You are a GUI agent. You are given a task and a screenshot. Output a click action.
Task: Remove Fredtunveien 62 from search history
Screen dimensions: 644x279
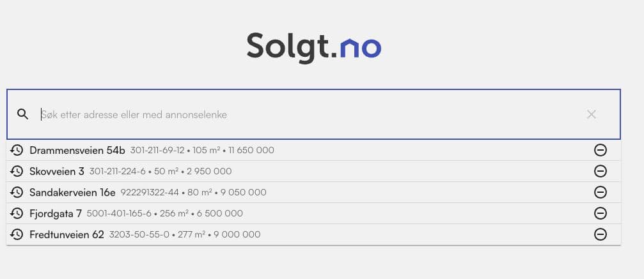[x=601, y=234]
